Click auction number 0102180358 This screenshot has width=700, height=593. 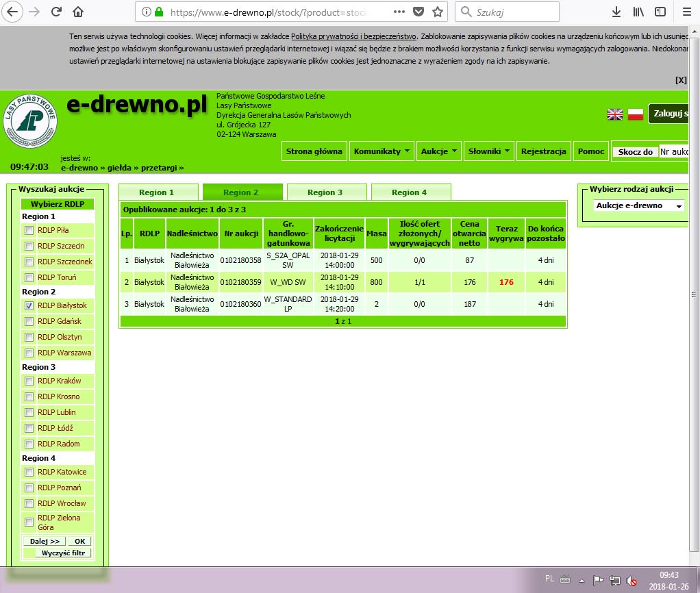coord(240,260)
